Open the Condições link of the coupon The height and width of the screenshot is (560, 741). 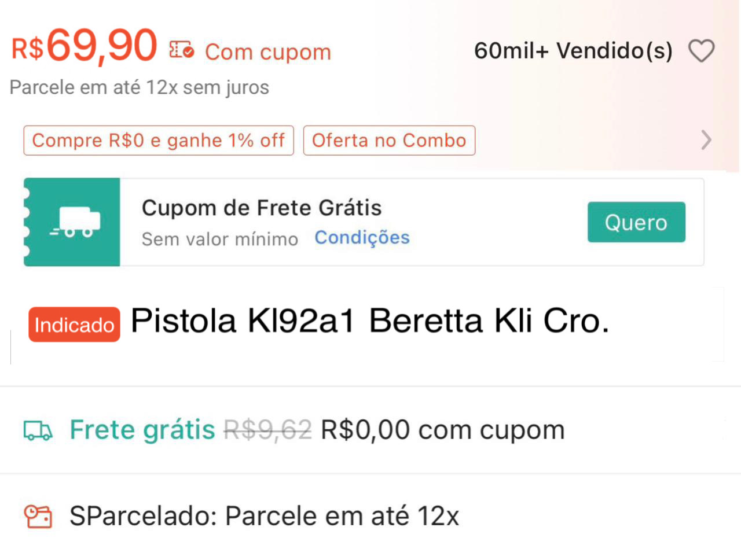pos(362,237)
